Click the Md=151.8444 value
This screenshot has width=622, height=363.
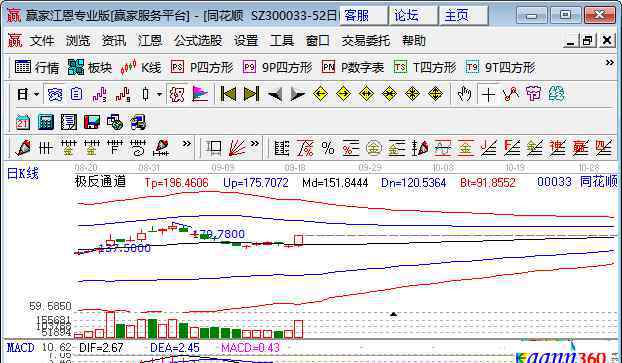coord(335,182)
